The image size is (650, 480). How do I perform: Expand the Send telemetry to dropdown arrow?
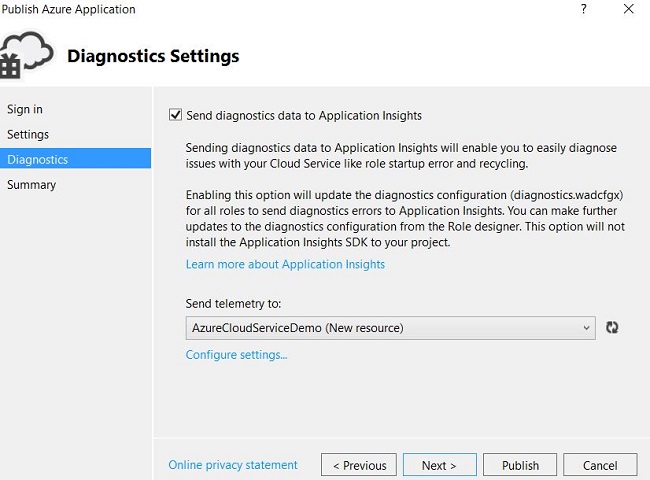[586, 327]
